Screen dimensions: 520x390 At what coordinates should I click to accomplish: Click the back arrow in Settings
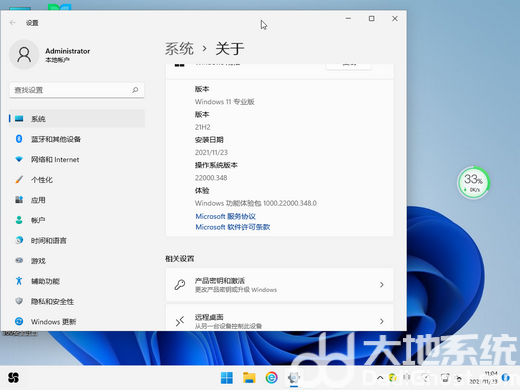coord(13,23)
